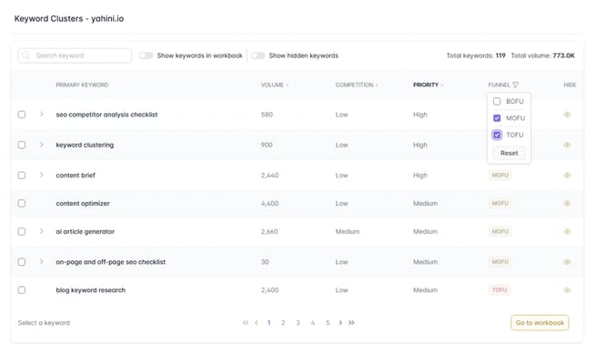606x364 pixels.
Task: Click the MOFU tag on content brief
Action: click(x=500, y=175)
